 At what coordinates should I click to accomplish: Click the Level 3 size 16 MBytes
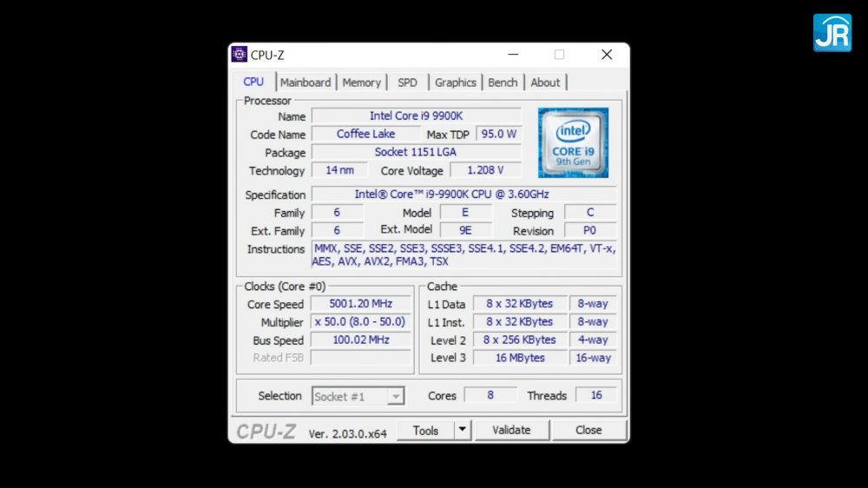tap(520, 358)
